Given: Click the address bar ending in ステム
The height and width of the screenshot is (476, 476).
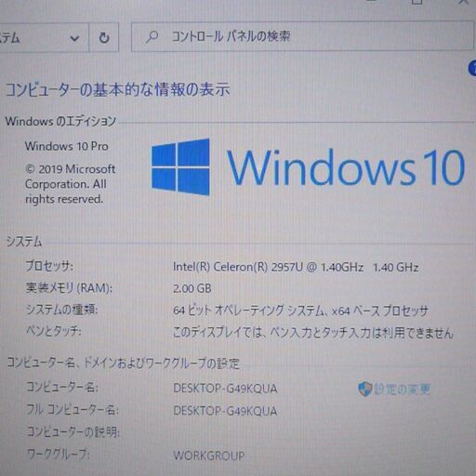Looking at the screenshot, I should (x=45, y=37).
